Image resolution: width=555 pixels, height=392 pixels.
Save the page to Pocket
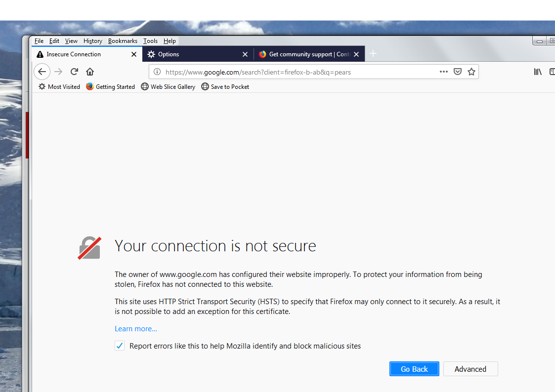458,72
